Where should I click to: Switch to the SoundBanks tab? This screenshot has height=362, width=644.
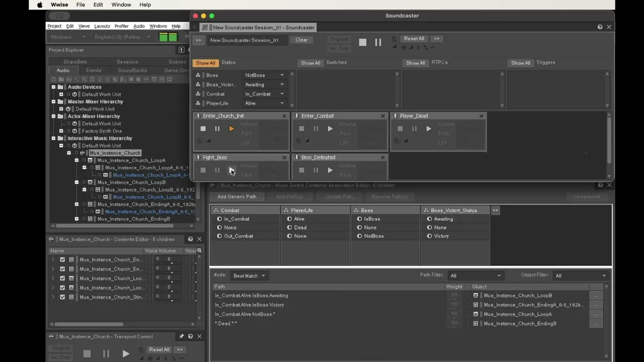pos(132,70)
